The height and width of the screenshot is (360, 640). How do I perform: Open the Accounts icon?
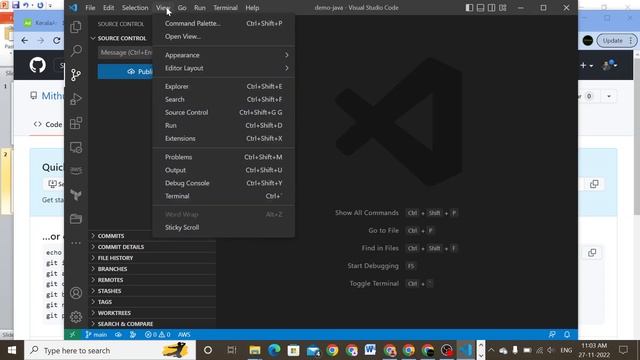pos(76,293)
